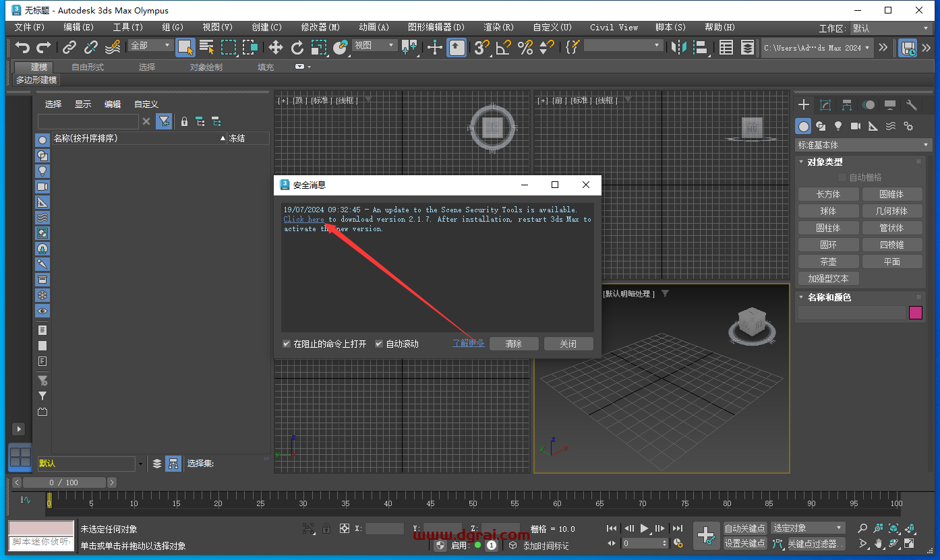The width and height of the screenshot is (940, 560).
Task: Activate the Select Object tool
Action: click(185, 47)
